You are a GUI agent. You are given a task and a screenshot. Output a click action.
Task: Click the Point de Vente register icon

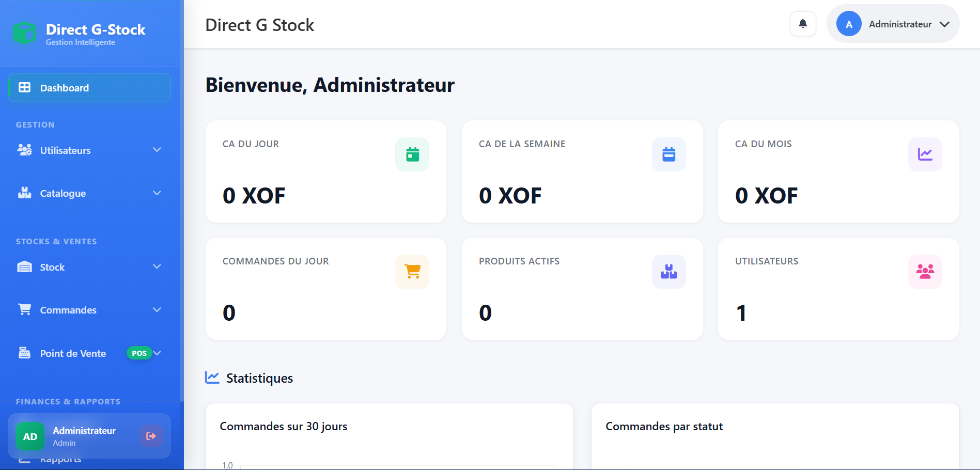tap(24, 353)
